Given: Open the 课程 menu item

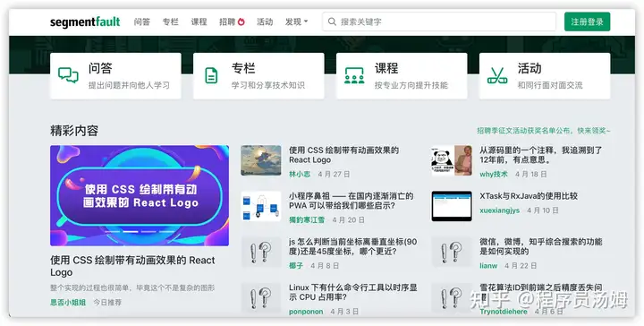Looking at the screenshot, I should pyautogui.click(x=199, y=21).
